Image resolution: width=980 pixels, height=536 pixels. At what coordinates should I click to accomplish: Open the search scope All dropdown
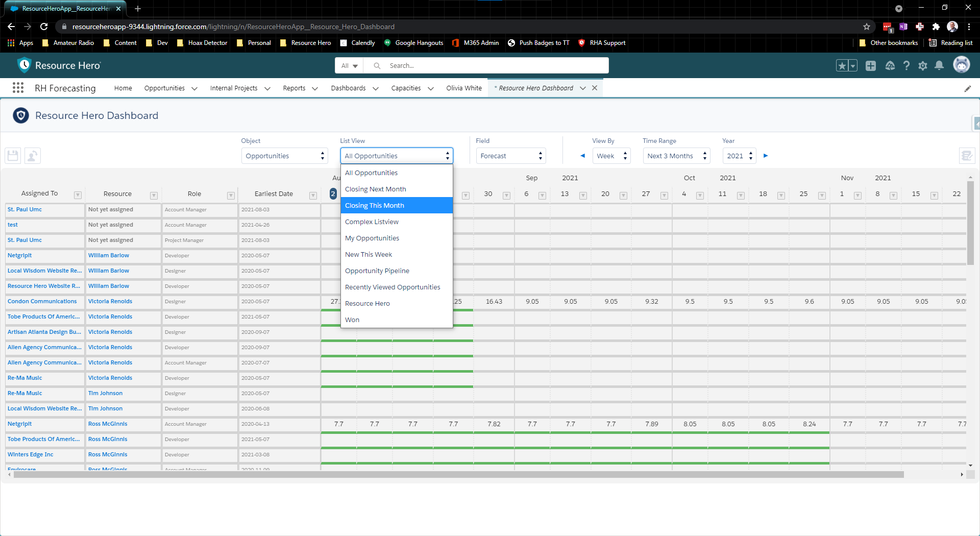[349, 65]
